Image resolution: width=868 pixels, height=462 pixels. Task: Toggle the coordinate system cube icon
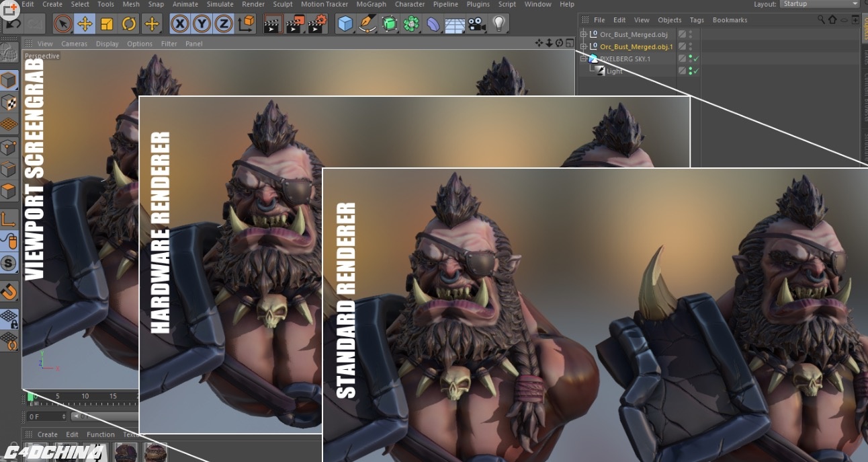[247, 24]
